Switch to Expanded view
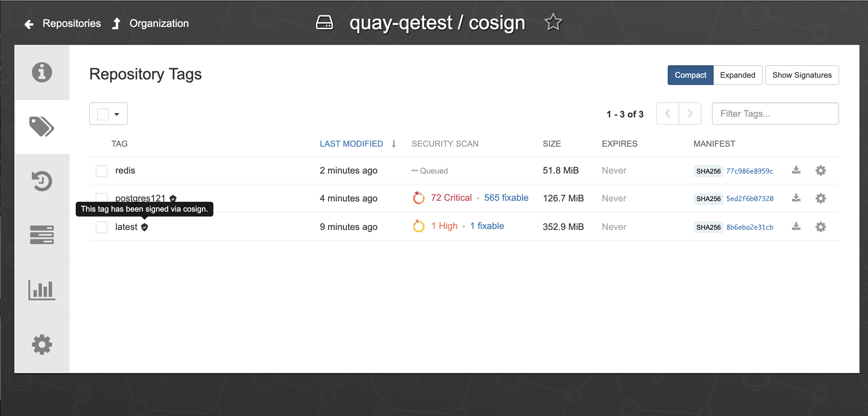868x416 pixels. click(x=737, y=75)
